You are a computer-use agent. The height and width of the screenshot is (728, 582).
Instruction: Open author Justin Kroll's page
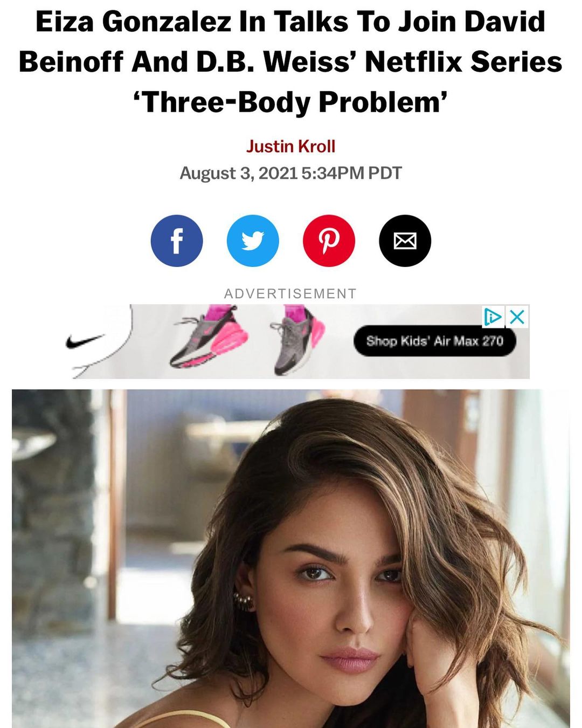click(x=291, y=146)
